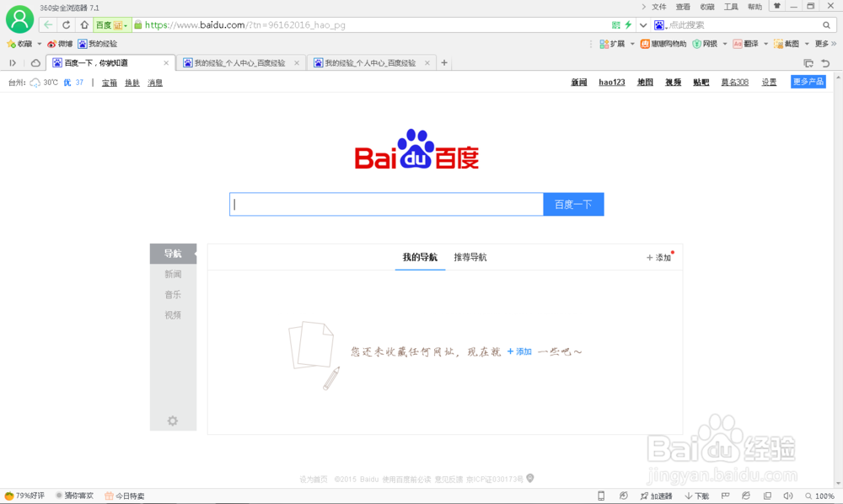Open the 查看 menu
Viewport: 843px width, 504px height.
click(683, 7)
